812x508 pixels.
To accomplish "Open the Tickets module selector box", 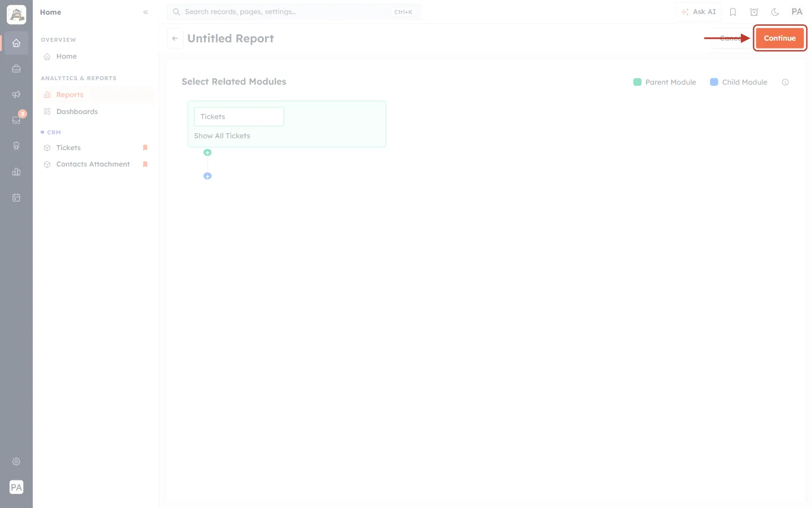I will click(239, 117).
